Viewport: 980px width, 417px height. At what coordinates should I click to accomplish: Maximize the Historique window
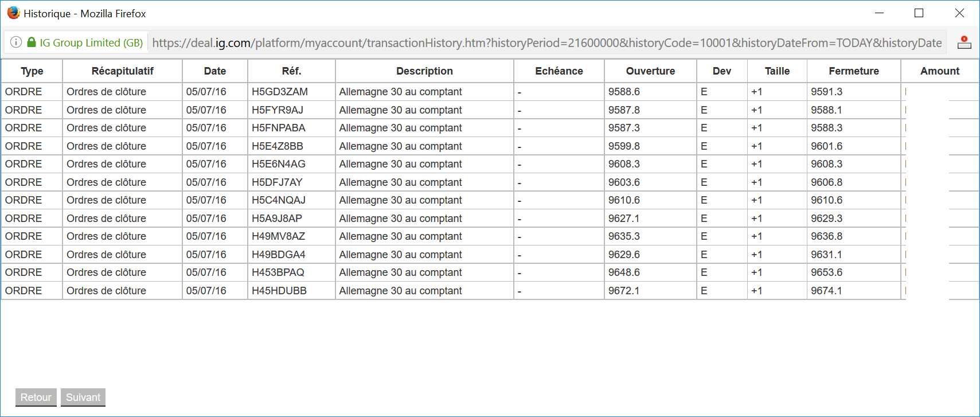[919, 13]
